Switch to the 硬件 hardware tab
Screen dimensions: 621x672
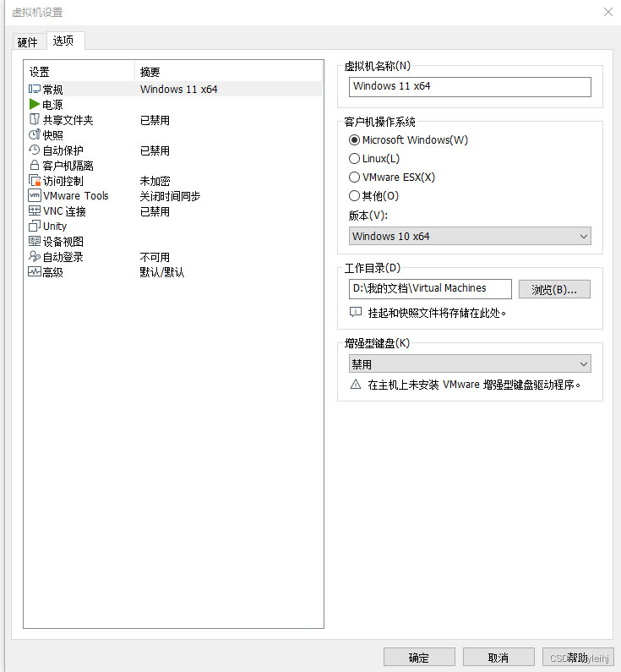pyautogui.click(x=28, y=42)
